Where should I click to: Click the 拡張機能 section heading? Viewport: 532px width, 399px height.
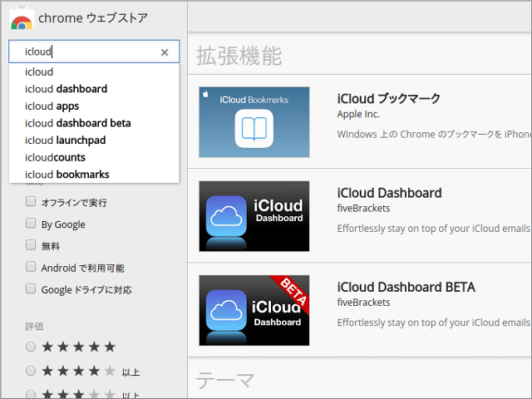click(x=239, y=56)
